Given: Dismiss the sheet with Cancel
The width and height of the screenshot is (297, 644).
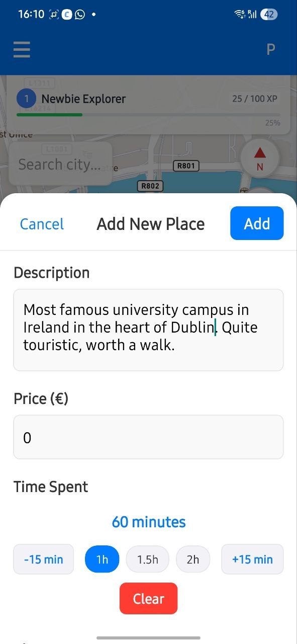Looking at the screenshot, I should pyautogui.click(x=42, y=224).
